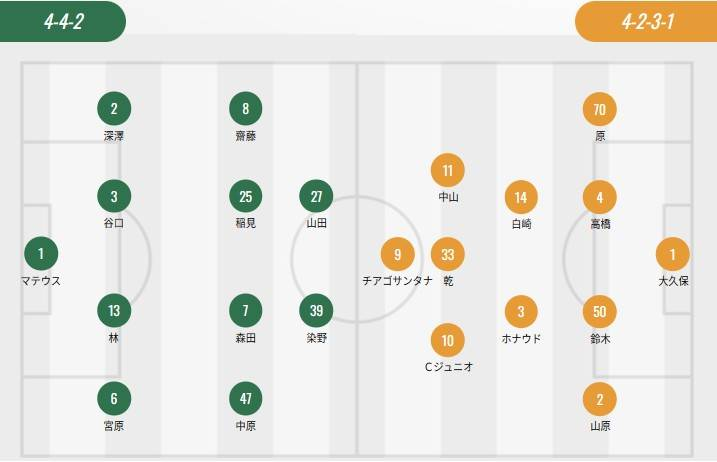Screen dimensions: 717x462
Task: Click orange number 10 Cジュニオ circle
Action: point(448,340)
